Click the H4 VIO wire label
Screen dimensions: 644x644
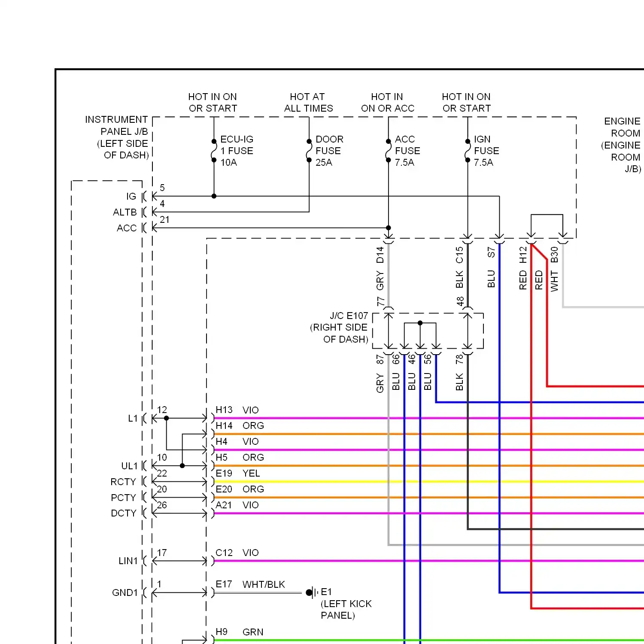coord(237,442)
